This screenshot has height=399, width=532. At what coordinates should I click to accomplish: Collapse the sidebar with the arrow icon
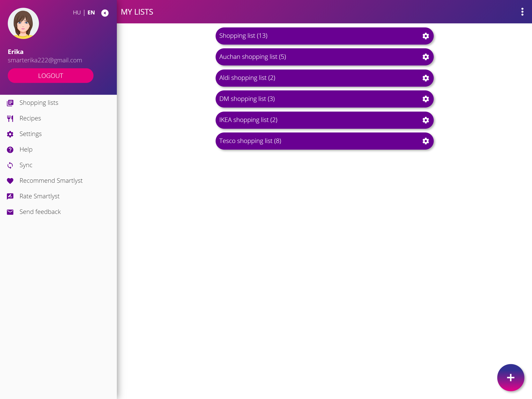click(x=105, y=13)
